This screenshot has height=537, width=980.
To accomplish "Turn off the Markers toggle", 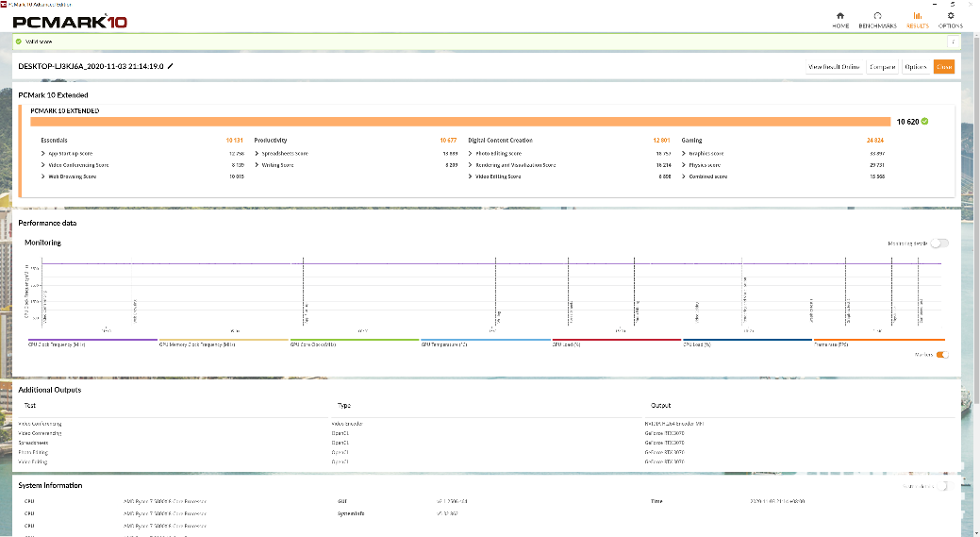I will [942, 355].
